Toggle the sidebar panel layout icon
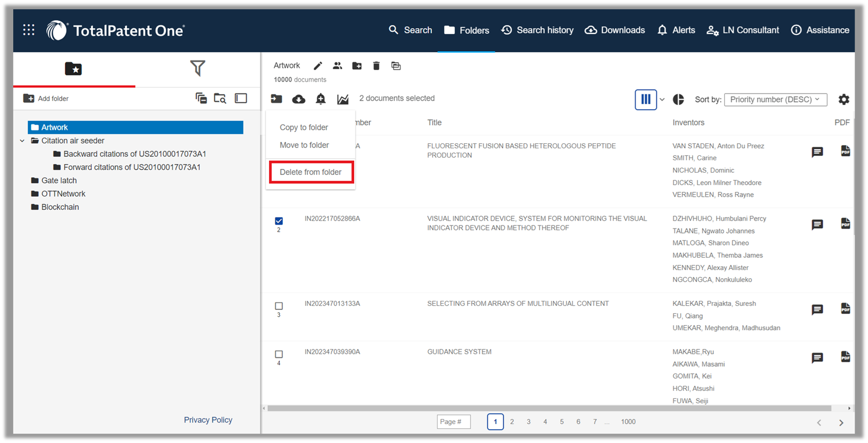Screen dimensions: 868x443 click(241, 98)
